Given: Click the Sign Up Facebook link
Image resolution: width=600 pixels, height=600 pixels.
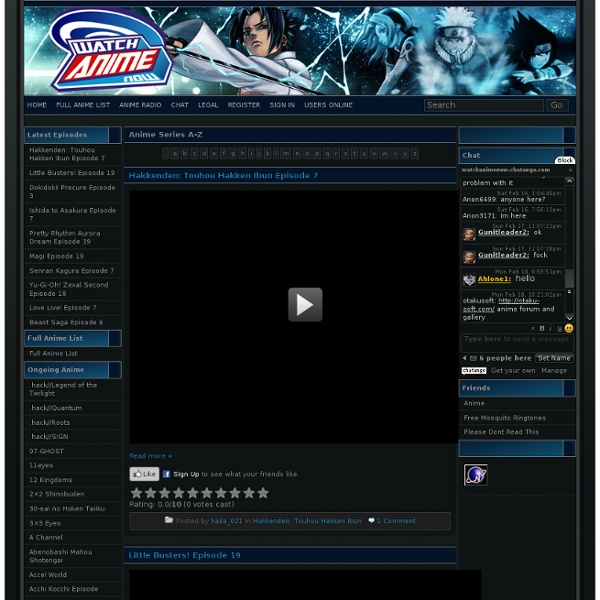Looking at the screenshot, I should click(x=186, y=474).
